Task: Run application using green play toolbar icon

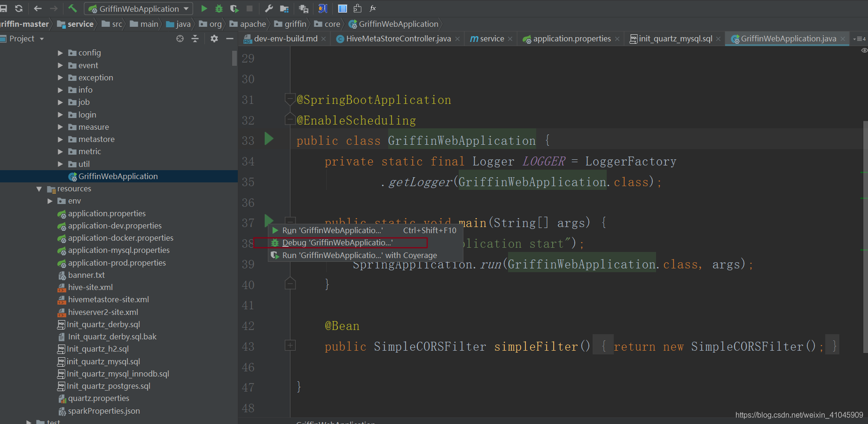Action: (x=204, y=8)
